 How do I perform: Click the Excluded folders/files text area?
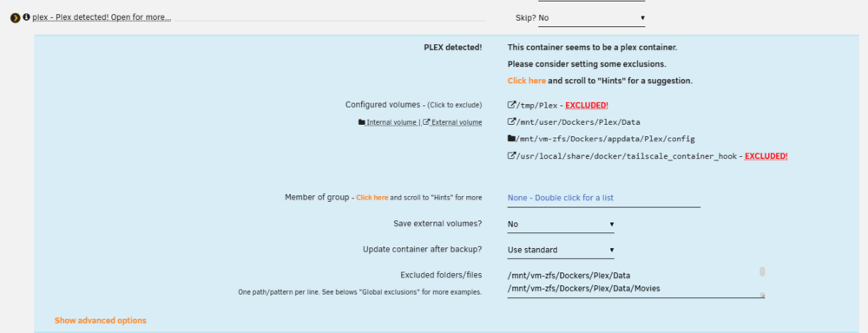pos(635,282)
